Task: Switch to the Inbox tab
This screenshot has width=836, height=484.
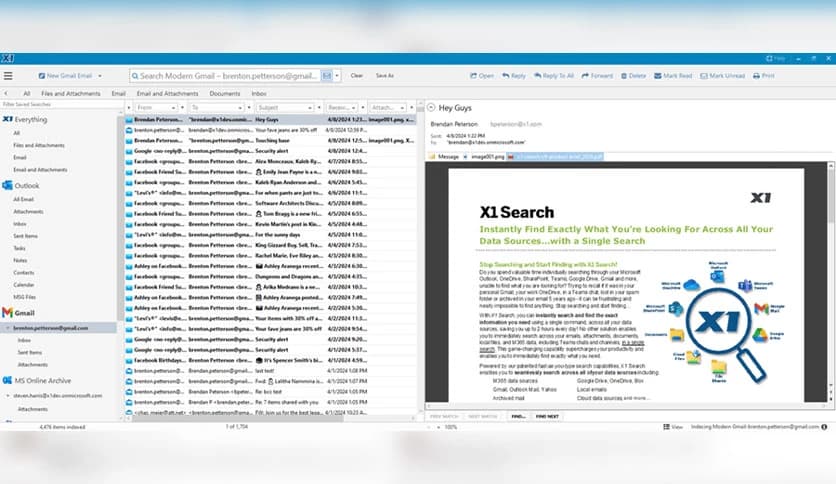Action: (x=259, y=93)
